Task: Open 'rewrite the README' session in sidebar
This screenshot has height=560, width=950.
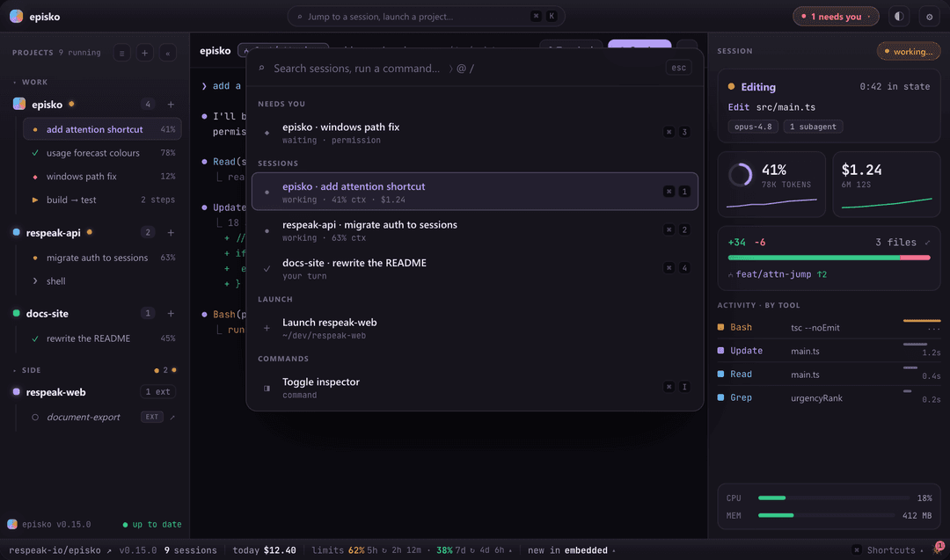Action: coord(102,338)
